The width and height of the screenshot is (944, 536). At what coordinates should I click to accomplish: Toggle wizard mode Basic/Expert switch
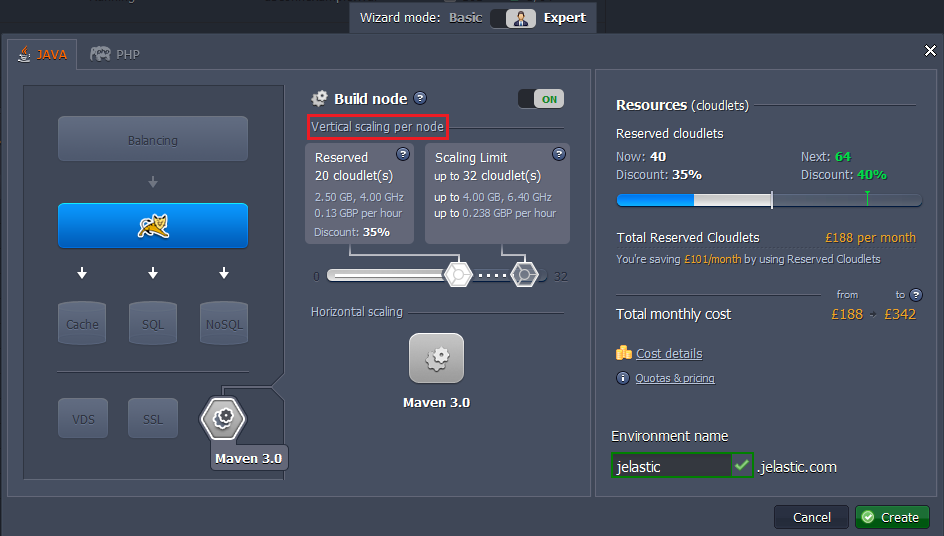click(513, 18)
